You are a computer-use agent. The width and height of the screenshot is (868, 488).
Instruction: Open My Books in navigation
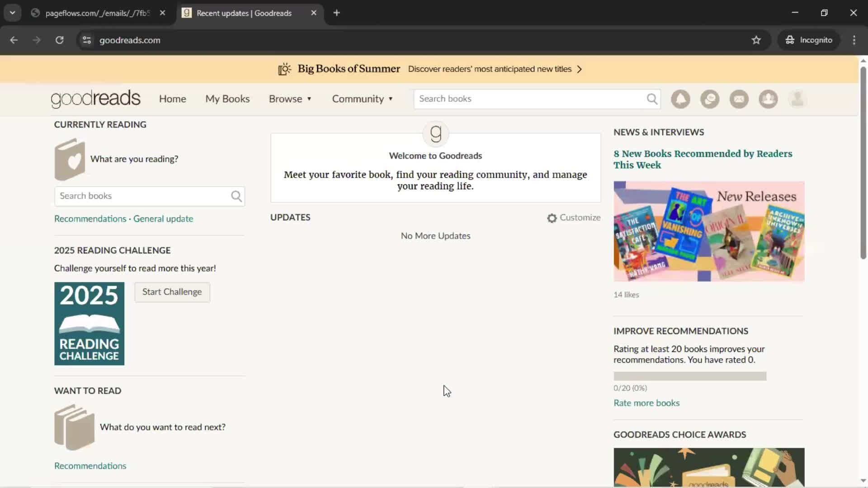pos(227,99)
